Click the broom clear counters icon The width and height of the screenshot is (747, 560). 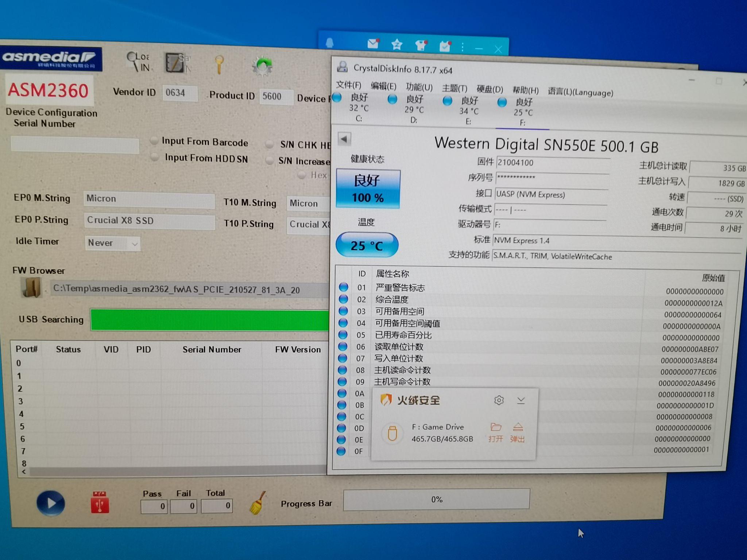point(258,503)
